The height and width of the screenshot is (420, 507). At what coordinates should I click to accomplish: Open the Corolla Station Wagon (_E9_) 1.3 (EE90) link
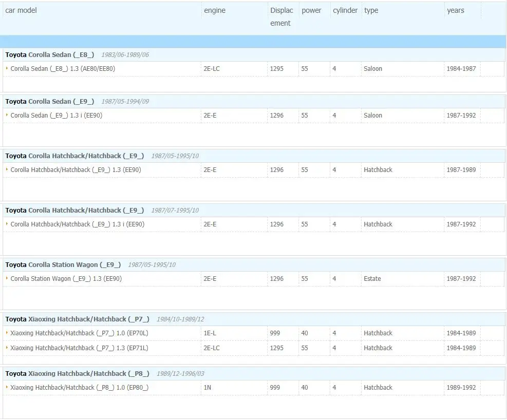66,279
